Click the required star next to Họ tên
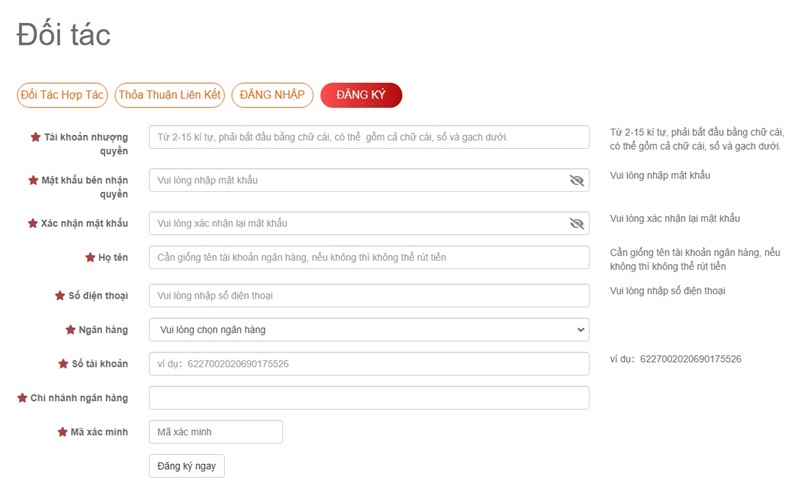This screenshot has height=500, width=800. pyautogui.click(x=90, y=257)
